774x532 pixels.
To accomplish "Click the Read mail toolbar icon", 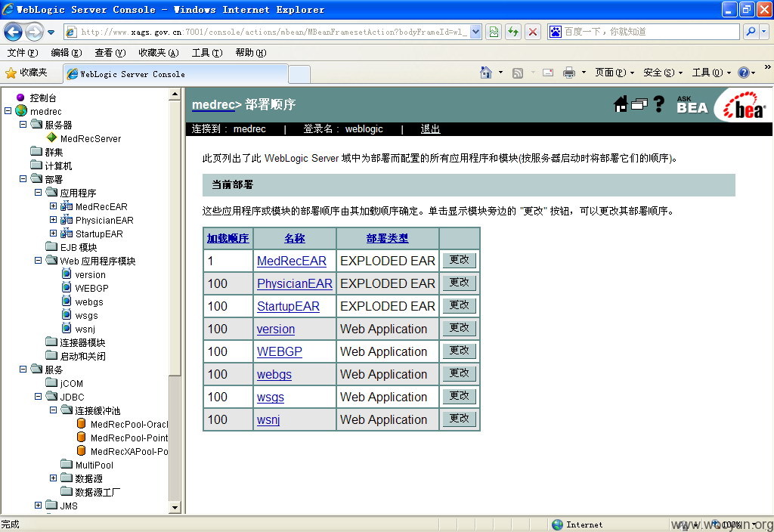I will pos(548,73).
